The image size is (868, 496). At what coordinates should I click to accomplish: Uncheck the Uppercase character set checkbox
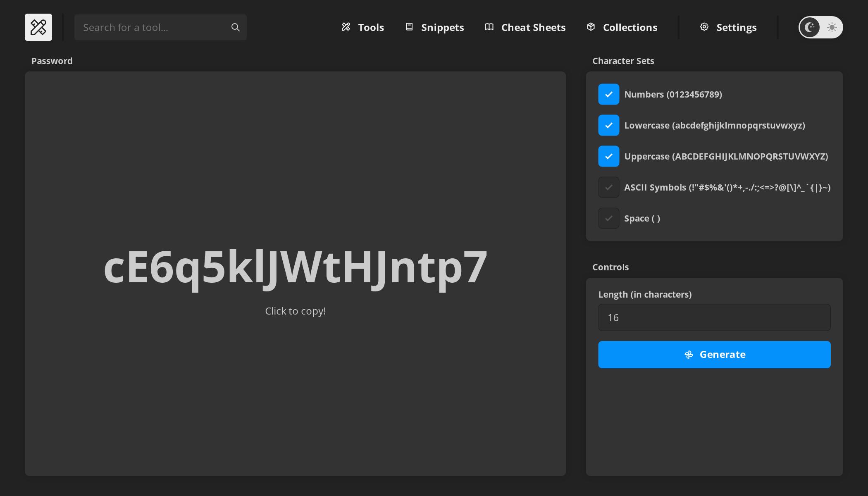point(609,156)
